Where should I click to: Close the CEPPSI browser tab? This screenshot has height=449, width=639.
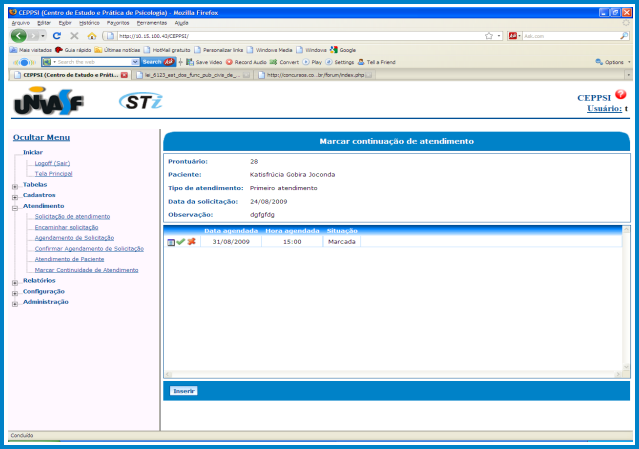(x=124, y=75)
